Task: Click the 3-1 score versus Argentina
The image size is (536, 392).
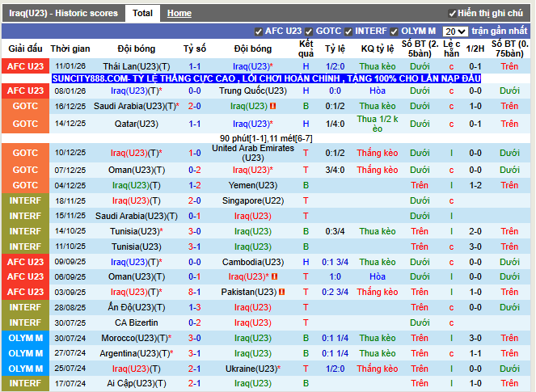Action: 195,354
